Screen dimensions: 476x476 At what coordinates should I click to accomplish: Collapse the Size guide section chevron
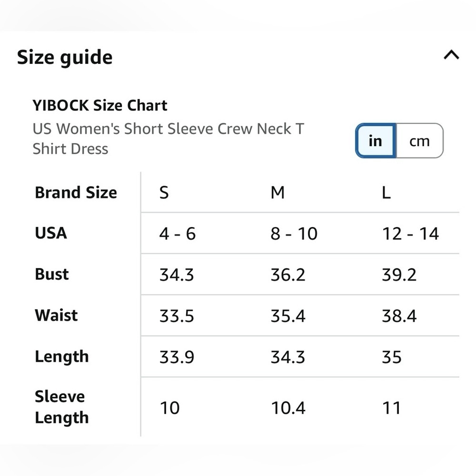[451, 55]
